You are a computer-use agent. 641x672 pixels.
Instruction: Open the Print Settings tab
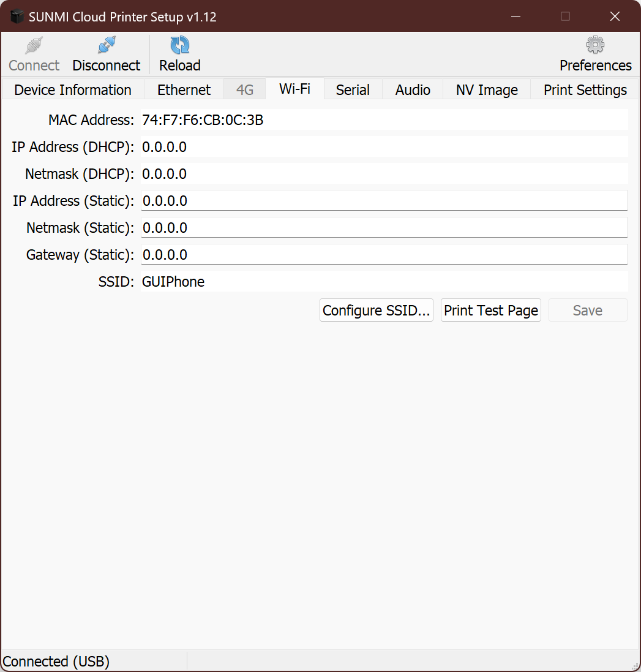pyautogui.click(x=585, y=90)
